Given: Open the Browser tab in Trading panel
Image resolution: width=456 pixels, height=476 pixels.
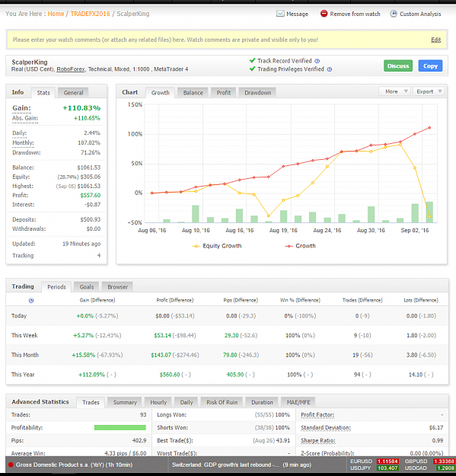Looking at the screenshot, I should click(118, 287).
